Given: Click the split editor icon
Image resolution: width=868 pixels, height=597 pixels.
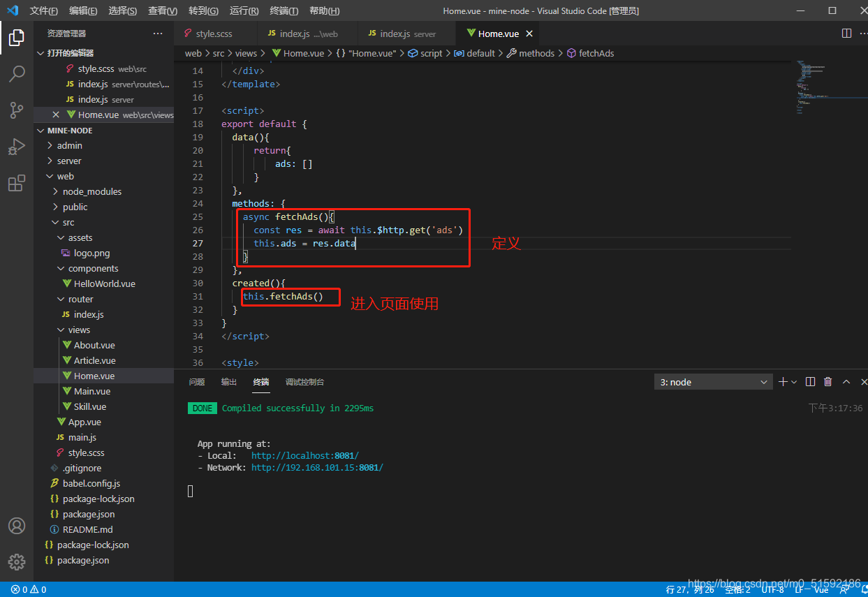Looking at the screenshot, I should click(x=846, y=34).
